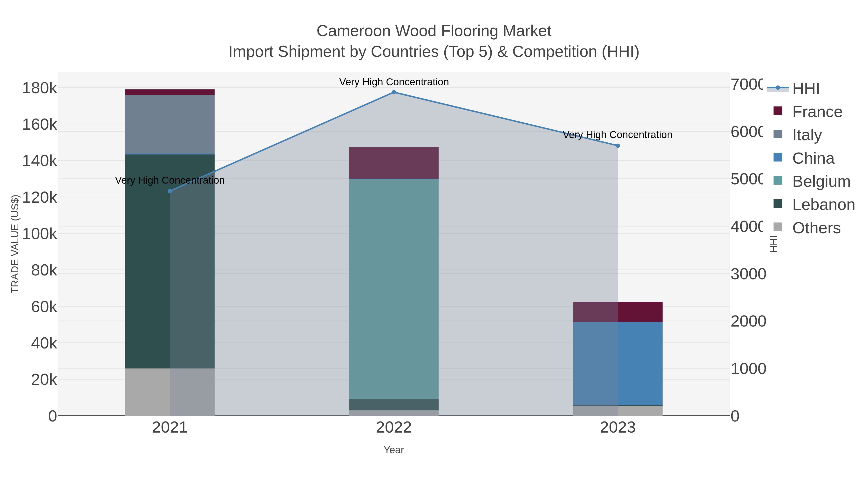Click the 3000 tick on HHI axis
The width and height of the screenshot is (868, 488).
pyautogui.click(x=748, y=274)
